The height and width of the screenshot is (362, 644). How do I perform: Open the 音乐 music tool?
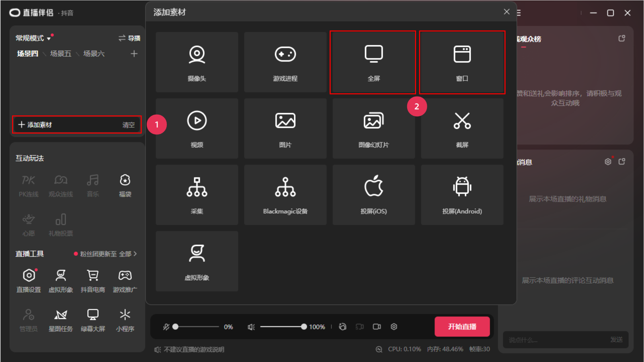click(x=93, y=186)
